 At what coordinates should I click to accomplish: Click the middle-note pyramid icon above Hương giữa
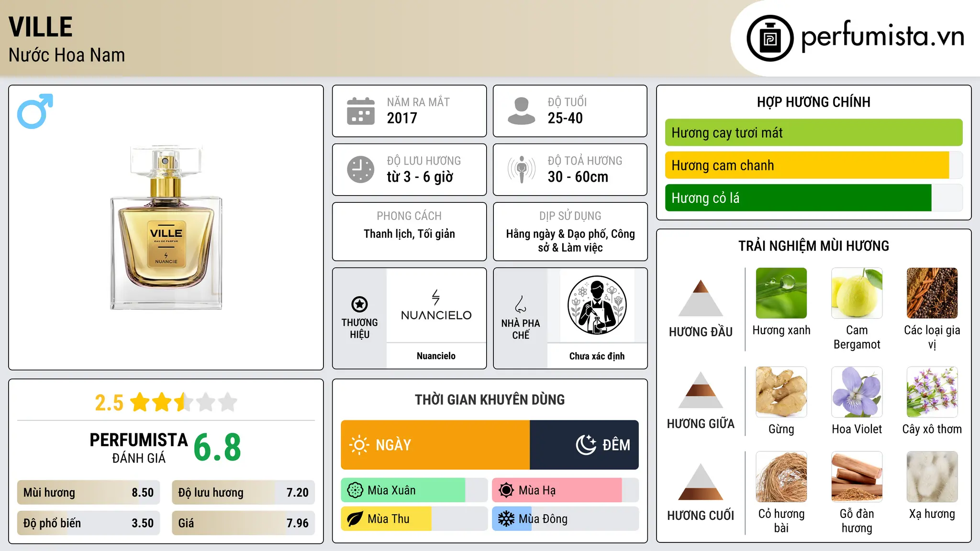pyautogui.click(x=701, y=390)
